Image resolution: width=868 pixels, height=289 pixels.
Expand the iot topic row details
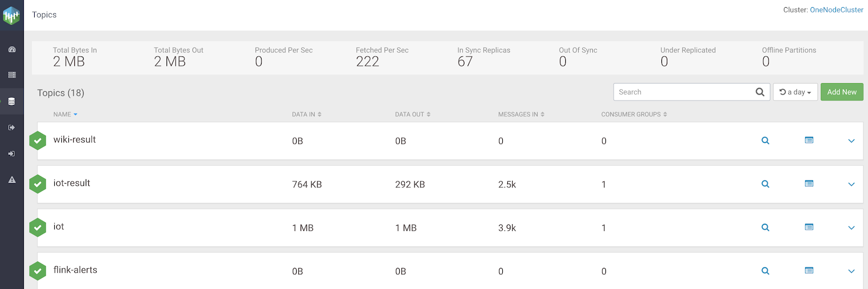coord(851,228)
